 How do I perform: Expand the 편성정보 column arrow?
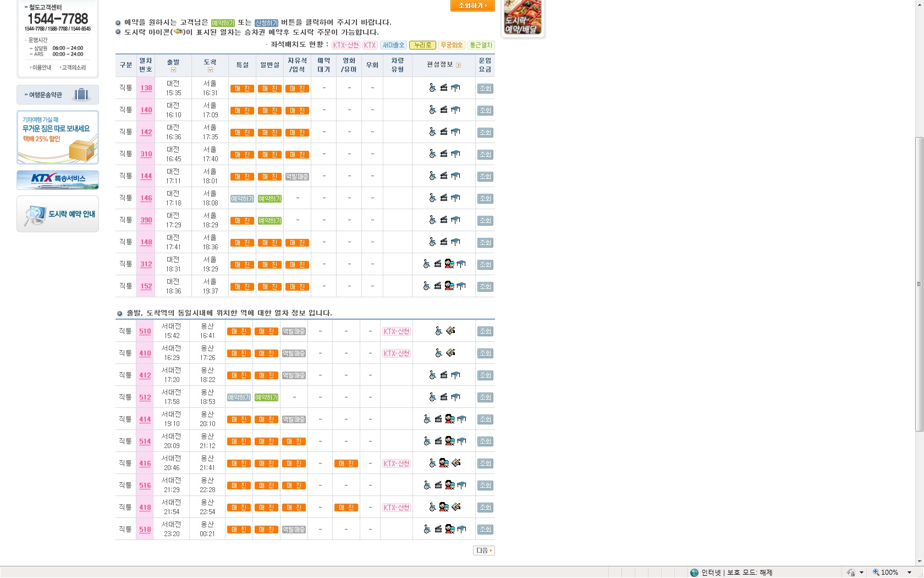pyautogui.click(x=459, y=65)
